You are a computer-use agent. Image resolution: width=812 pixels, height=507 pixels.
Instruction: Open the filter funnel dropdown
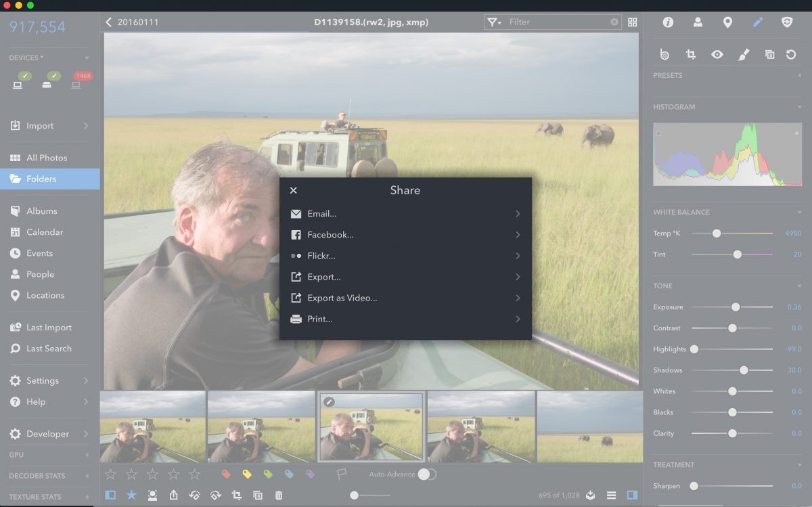[495, 22]
